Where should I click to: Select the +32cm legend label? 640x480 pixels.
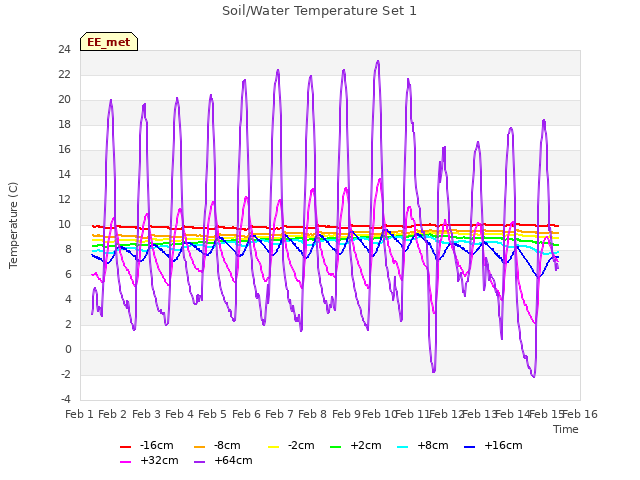pos(159,460)
